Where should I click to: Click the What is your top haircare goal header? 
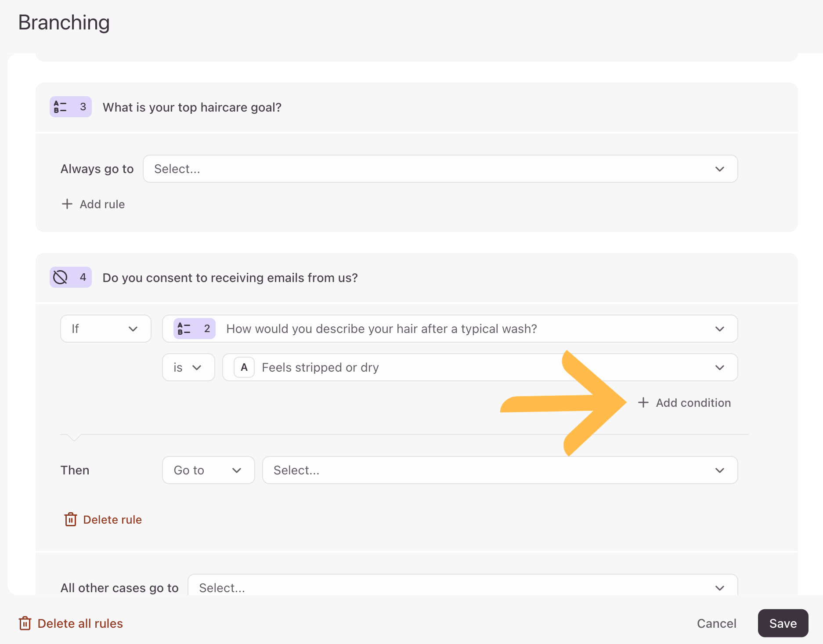[x=192, y=107]
